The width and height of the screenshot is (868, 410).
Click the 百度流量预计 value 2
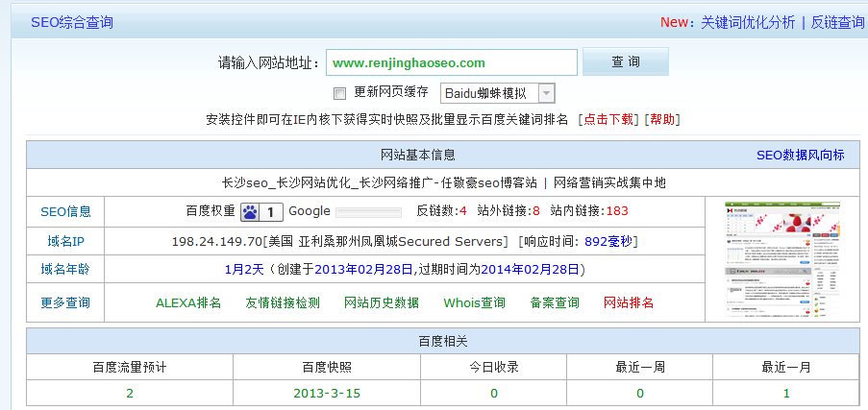coord(130,394)
